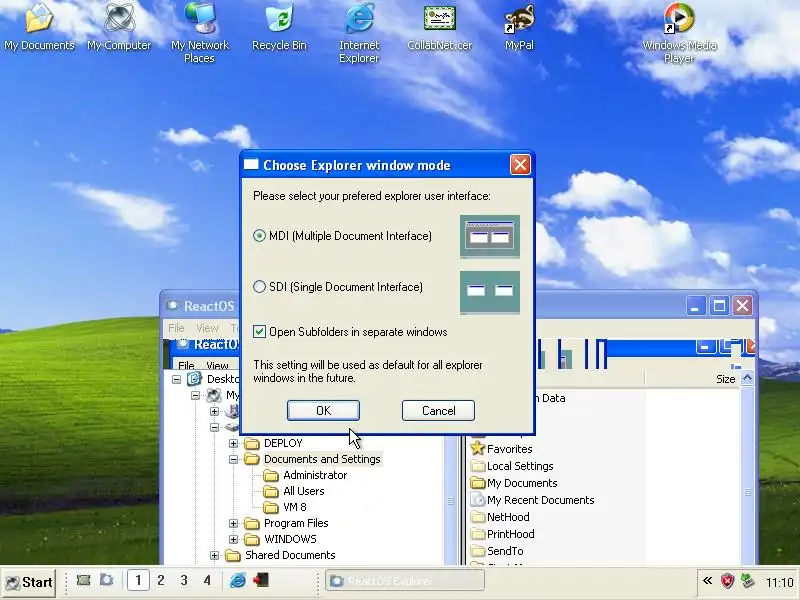
Task: Open the View menu of inner explorer child window
Action: pyautogui.click(x=217, y=365)
